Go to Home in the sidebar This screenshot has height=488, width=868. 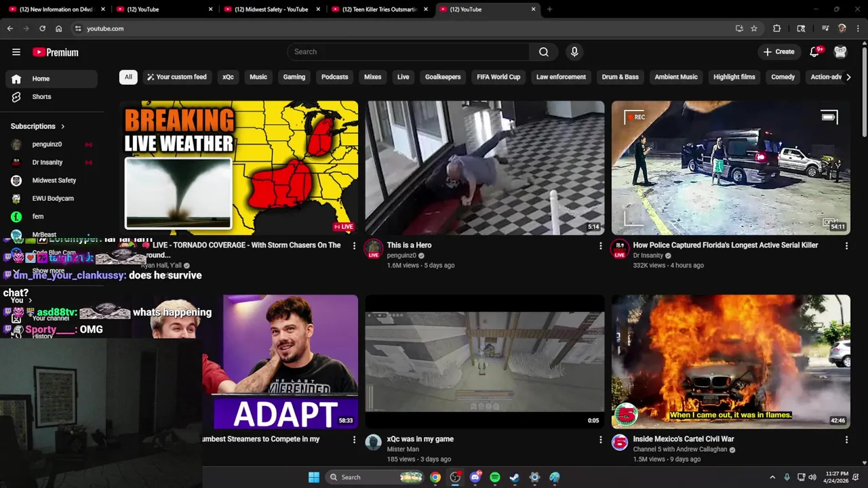coord(52,79)
